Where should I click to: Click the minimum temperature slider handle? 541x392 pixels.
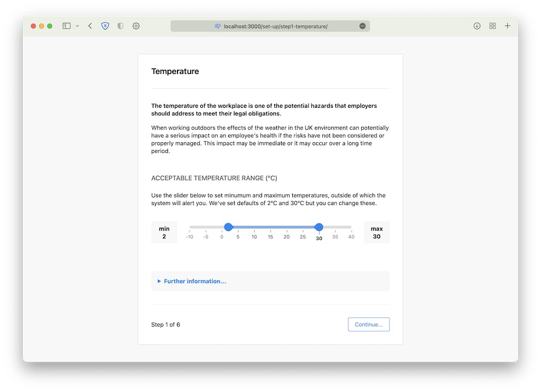pos(228,227)
